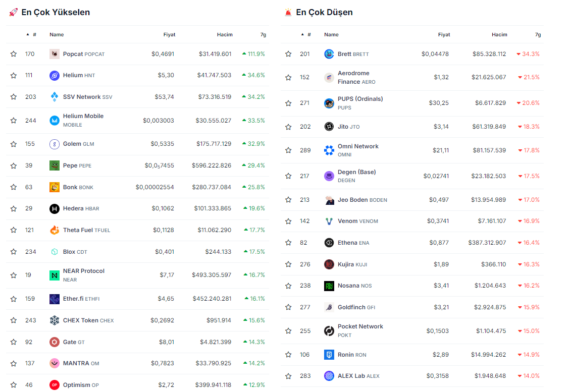Sort gainers by Hacim column header

click(x=225, y=35)
